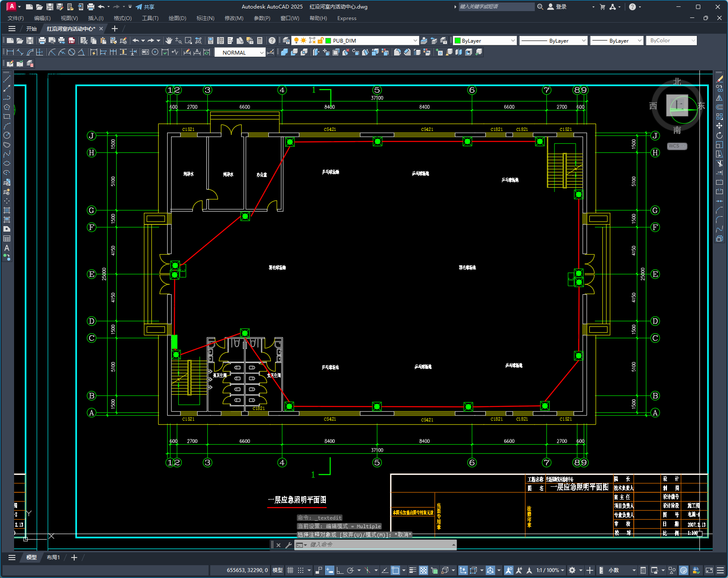Screen dimensions: 728x578
Task: Toggle Ortho mode in status bar
Action: click(340, 570)
